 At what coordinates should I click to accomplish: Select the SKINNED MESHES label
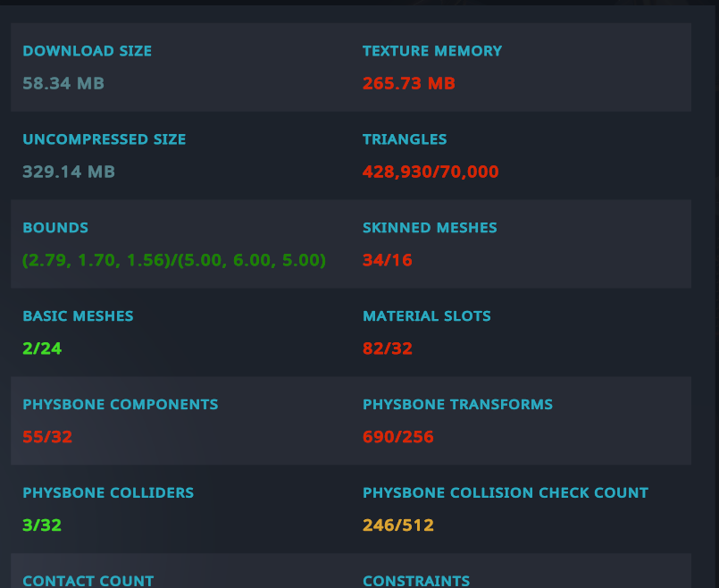coord(430,228)
